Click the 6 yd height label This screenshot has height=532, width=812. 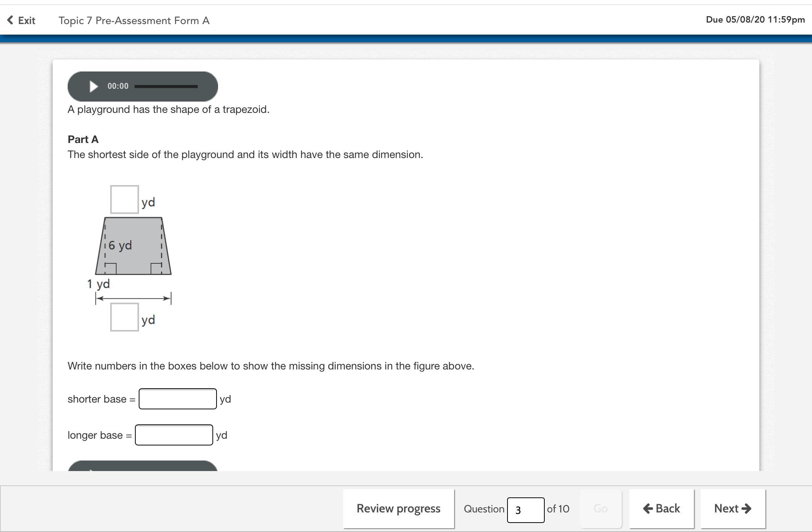[120, 245]
